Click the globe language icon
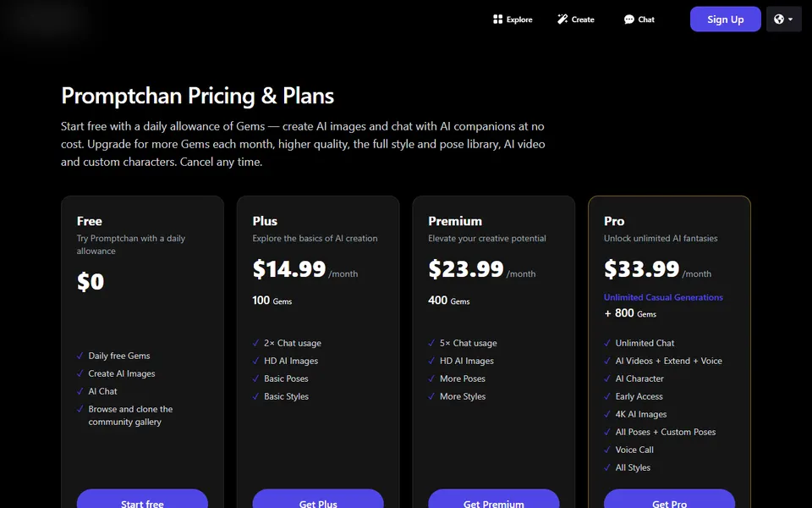812x508 pixels. [x=779, y=19]
